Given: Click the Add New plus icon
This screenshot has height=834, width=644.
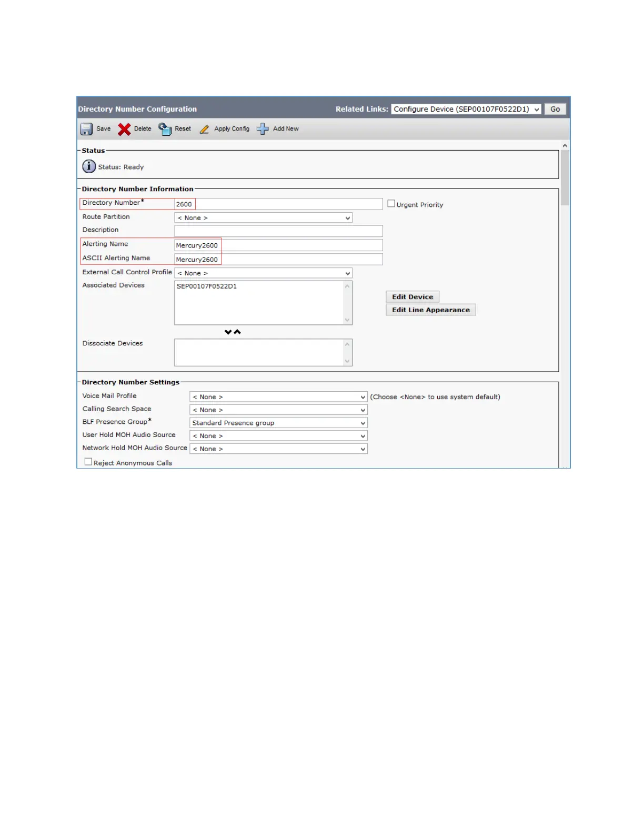Looking at the screenshot, I should [263, 129].
